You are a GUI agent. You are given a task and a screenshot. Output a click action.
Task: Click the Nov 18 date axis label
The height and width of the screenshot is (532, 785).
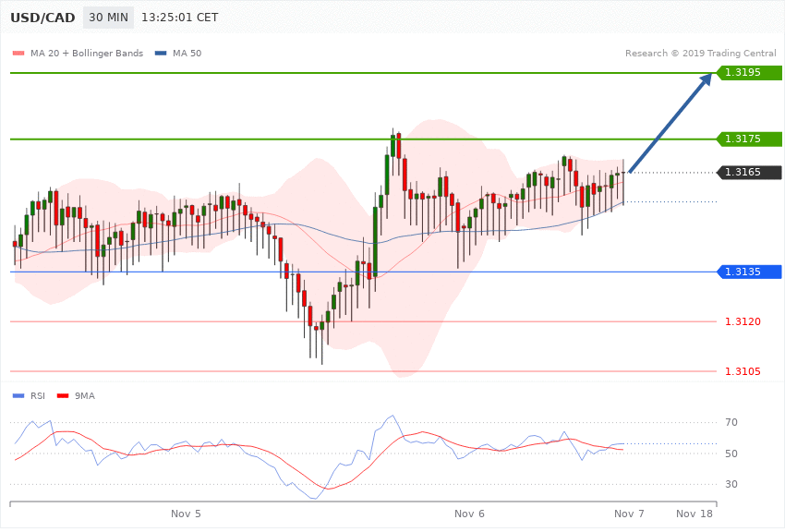694,514
